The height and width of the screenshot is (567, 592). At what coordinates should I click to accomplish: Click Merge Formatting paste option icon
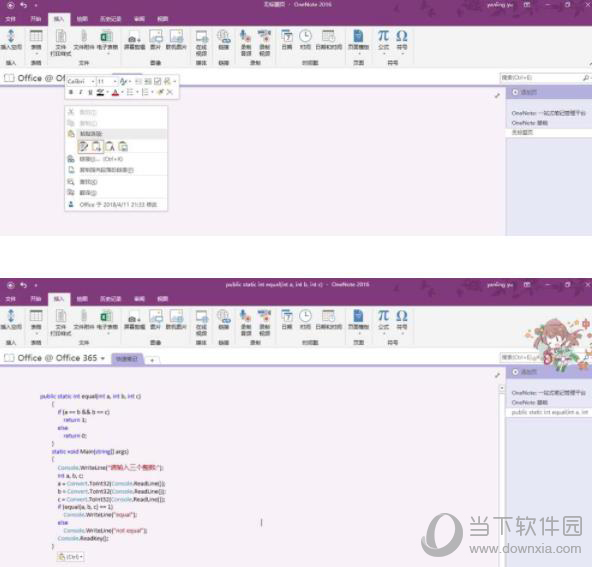click(97, 146)
